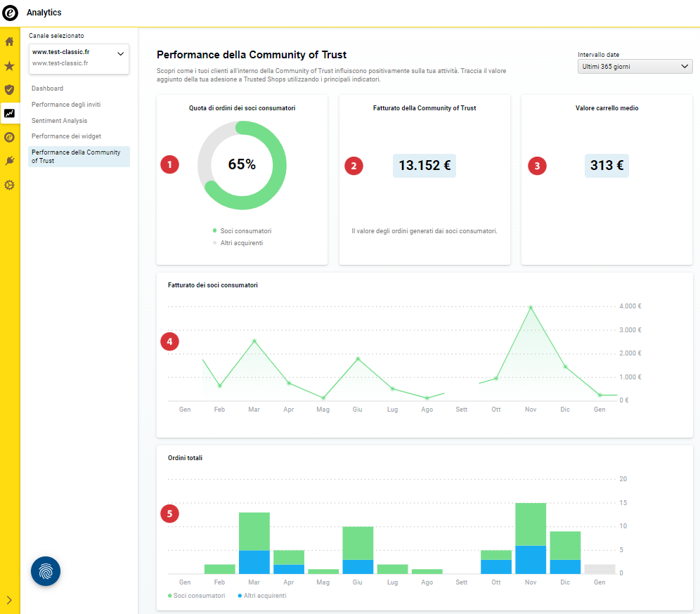This screenshot has width=700, height=614.
Task: Toggle Soci consumatori legend under Ordini totali
Action: tap(196, 596)
